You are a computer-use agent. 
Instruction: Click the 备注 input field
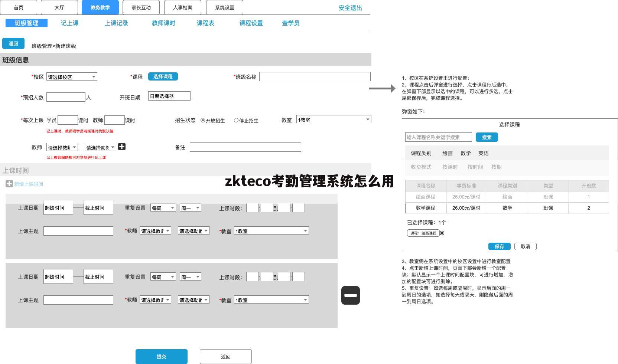coord(245,147)
